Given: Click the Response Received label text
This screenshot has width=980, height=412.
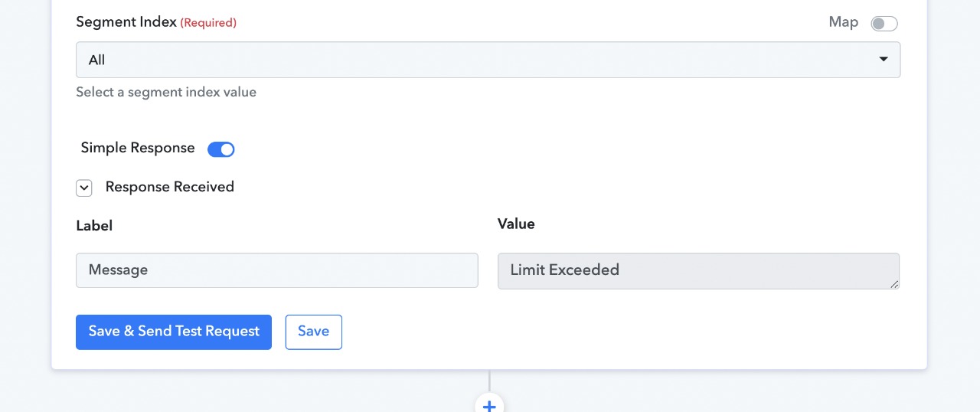Looking at the screenshot, I should click(x=170, y=187).
